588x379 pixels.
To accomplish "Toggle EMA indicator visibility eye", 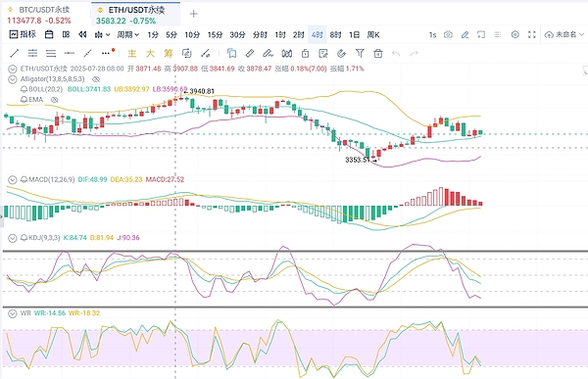I will [54, 99].
